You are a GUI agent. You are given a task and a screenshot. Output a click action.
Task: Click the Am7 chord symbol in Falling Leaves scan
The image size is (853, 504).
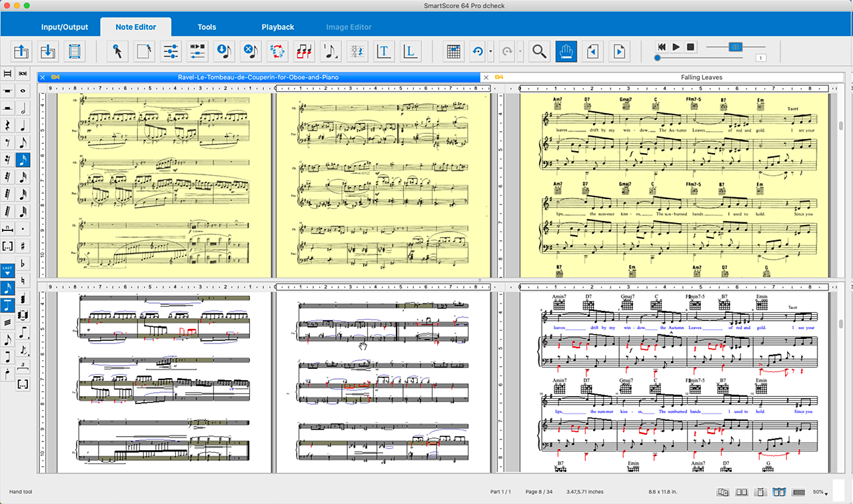558,100
